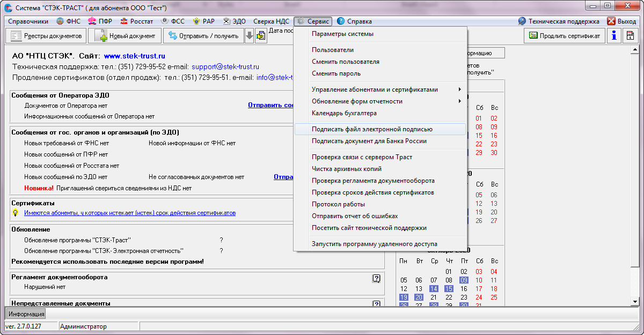Click the ФСС menu bar icon

tap(165, 21)
